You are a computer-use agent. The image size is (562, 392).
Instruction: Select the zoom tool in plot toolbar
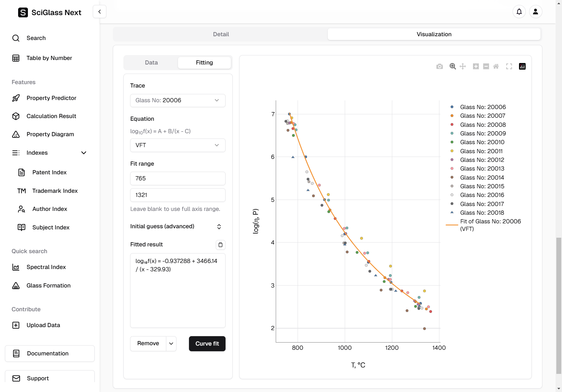coord(453,66)
